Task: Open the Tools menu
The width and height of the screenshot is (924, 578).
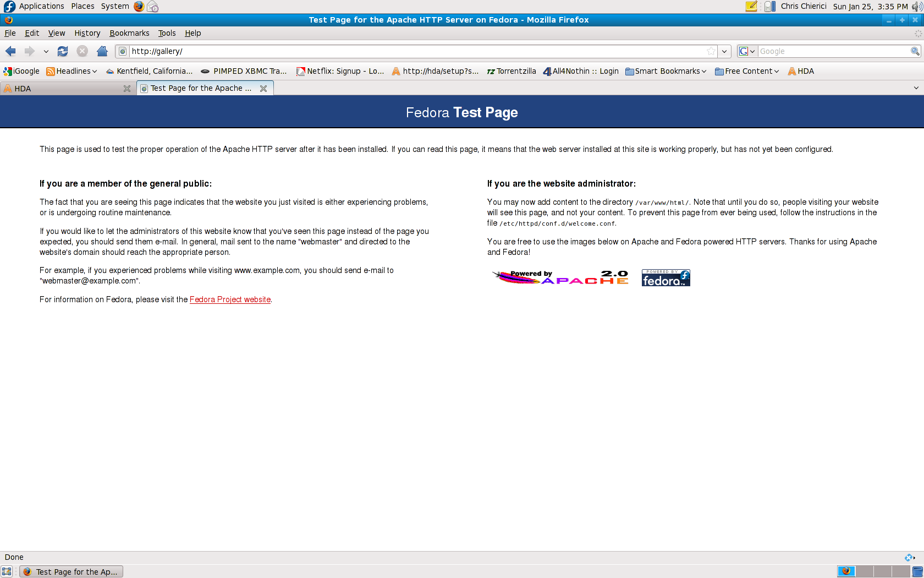Action: point(167,33)
